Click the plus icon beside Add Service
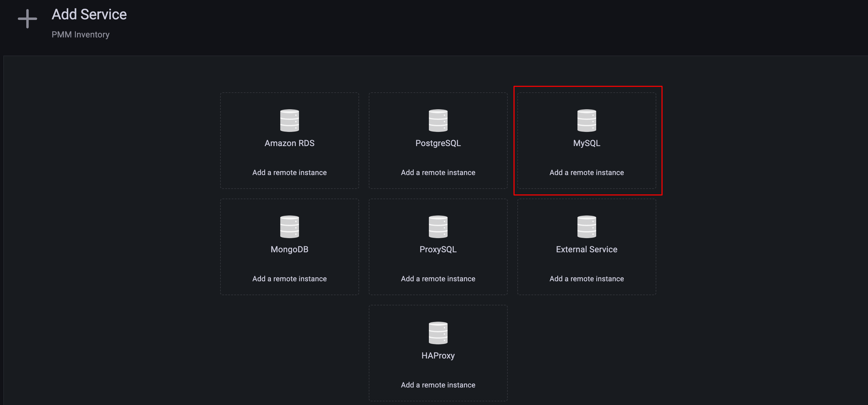Viewport: 868px width, 405px height. pyautogui.click(x=27, y=19)
